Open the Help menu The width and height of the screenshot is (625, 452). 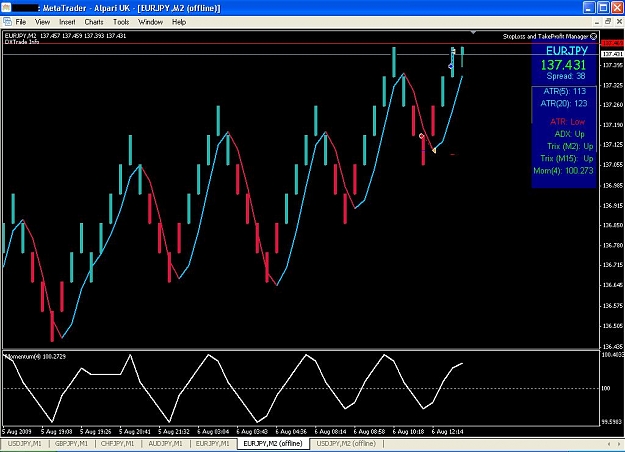tap(179, 22)
